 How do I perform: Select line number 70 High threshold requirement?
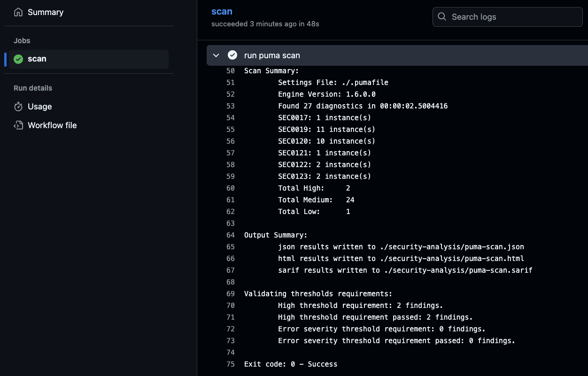230,306
